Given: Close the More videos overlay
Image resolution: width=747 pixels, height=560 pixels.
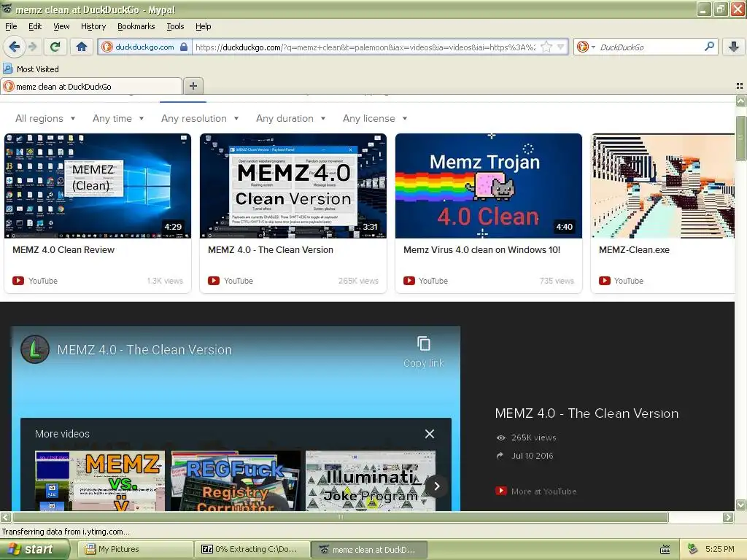Looking at the screenshot, I should pos(429,434).
